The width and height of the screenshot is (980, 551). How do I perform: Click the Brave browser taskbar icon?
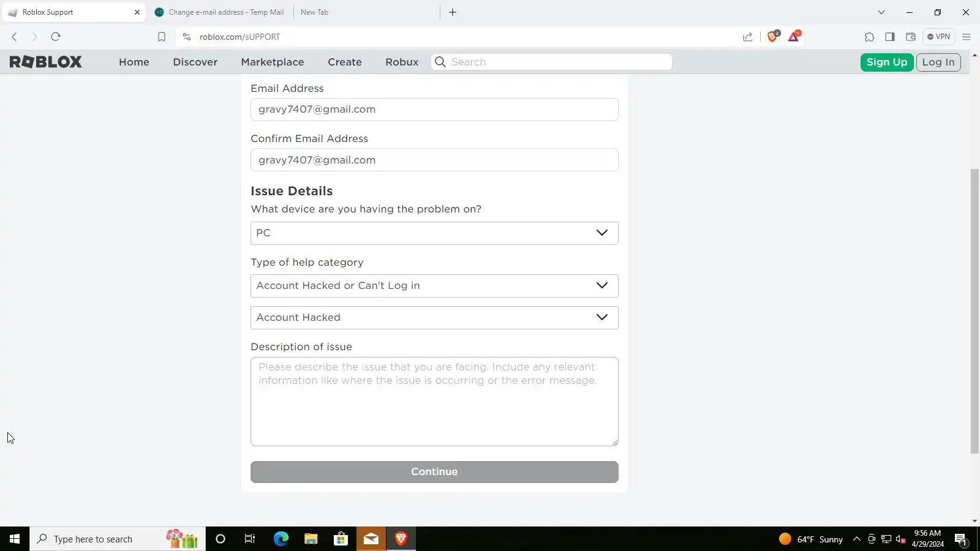(401, 539)
